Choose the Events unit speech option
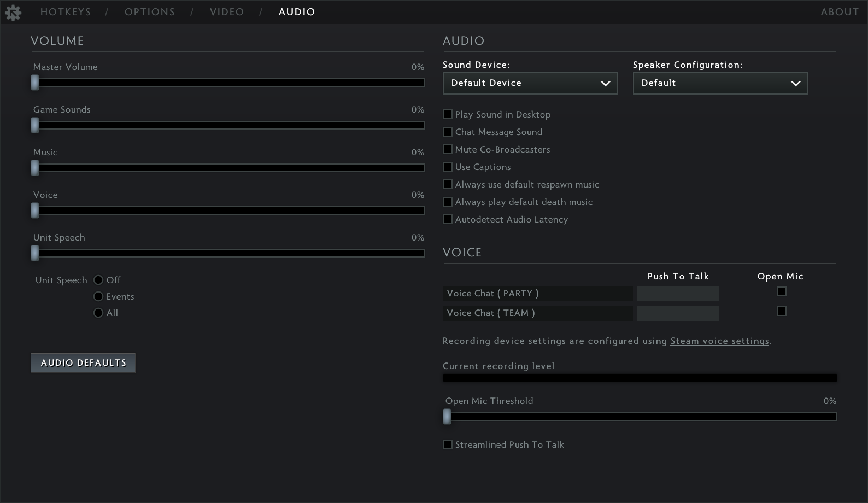The image size is (868, 503). [x=98, y=296]
